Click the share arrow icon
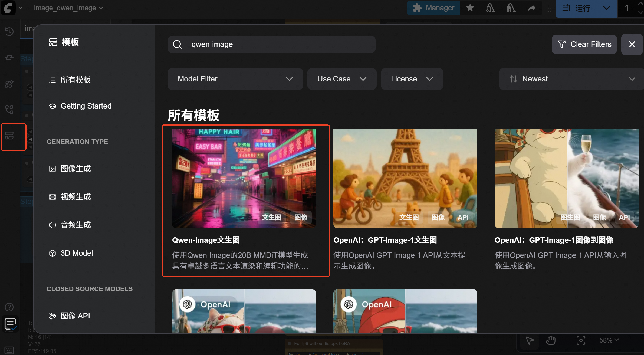 [x=531, y=8]
